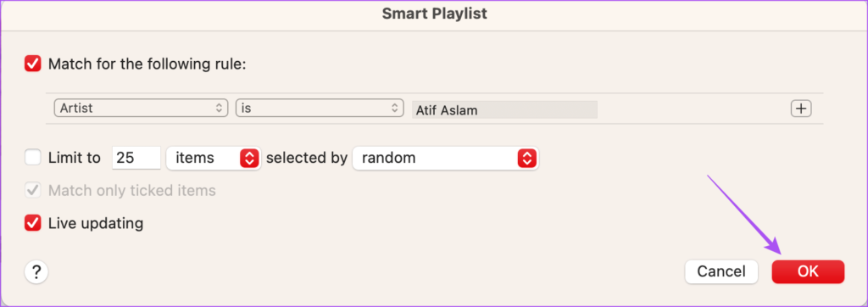Click the chevron arrows of the Artist selector
This screenshot has width=868, height=307.
coord(218,108)
